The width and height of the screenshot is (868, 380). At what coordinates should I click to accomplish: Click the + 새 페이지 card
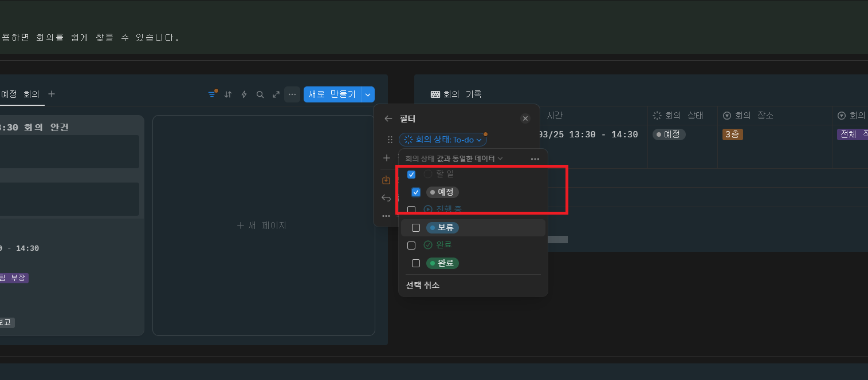coord(264,225)
